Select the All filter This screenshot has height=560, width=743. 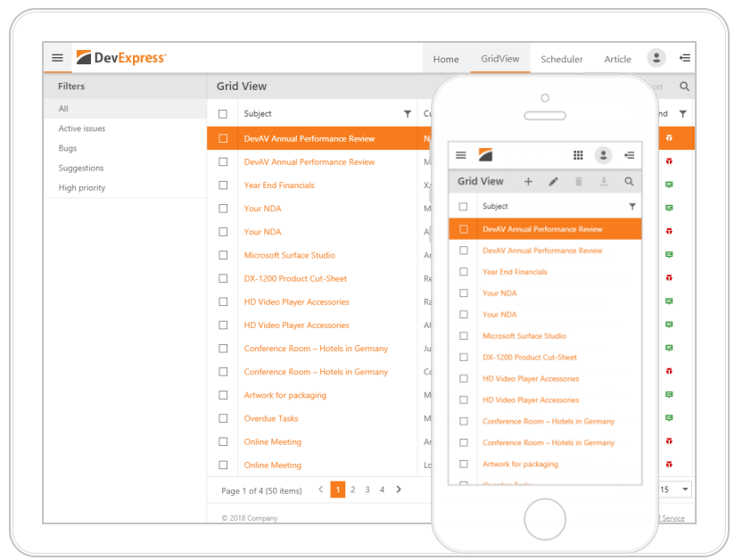coord(125,109)
